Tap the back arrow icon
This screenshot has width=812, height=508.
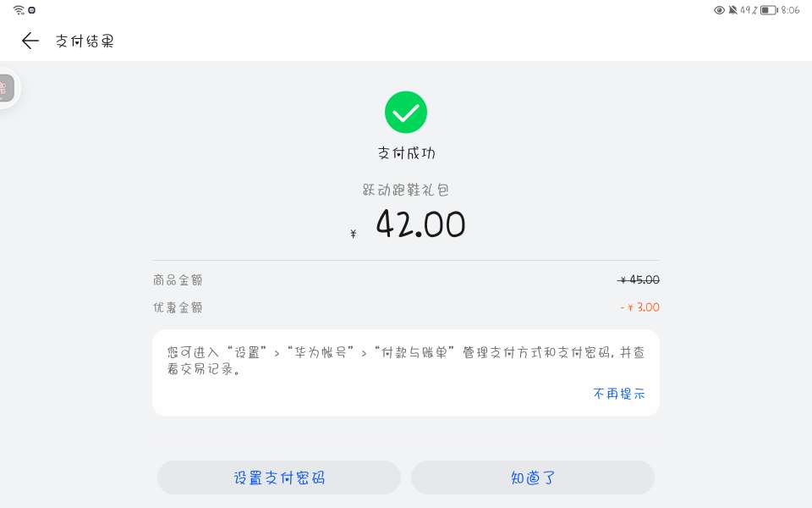(30, 41)
